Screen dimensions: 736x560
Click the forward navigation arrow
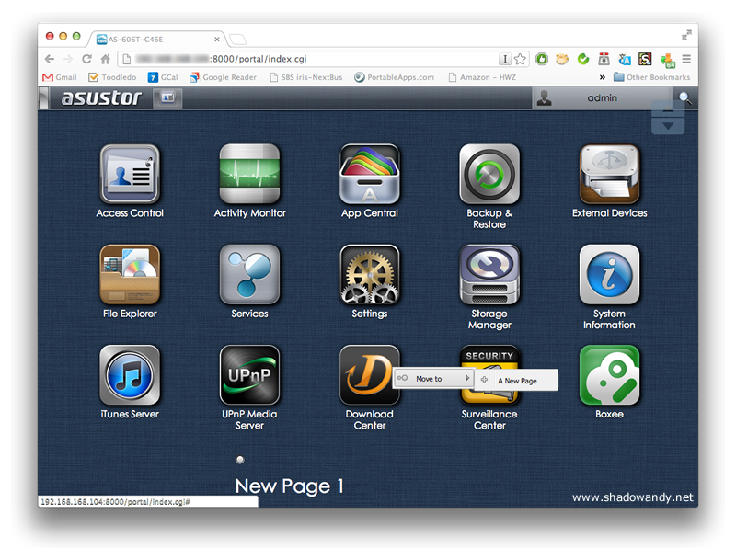pyautogui.click(x=68, y=59)
